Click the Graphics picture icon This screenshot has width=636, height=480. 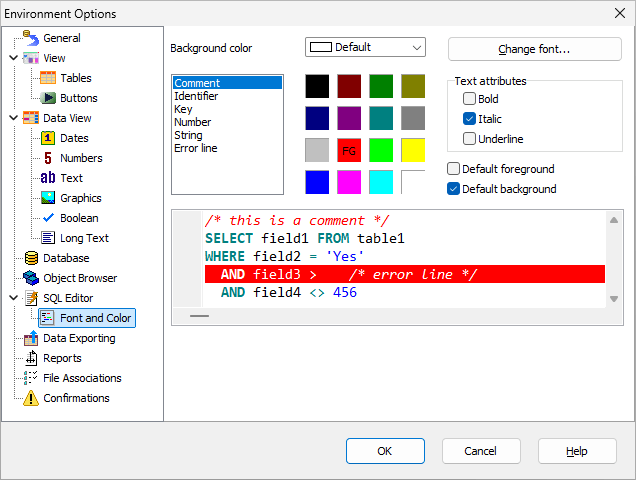48,198
